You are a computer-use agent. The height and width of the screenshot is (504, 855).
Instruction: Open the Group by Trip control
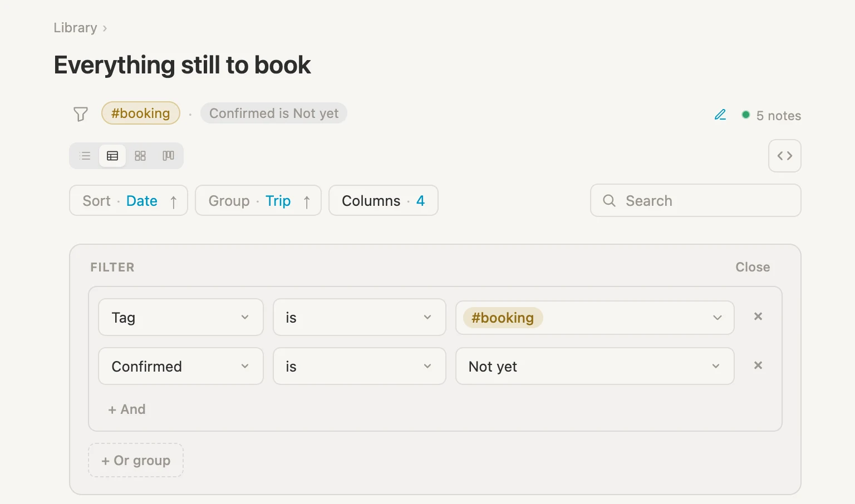pos(258,200)
